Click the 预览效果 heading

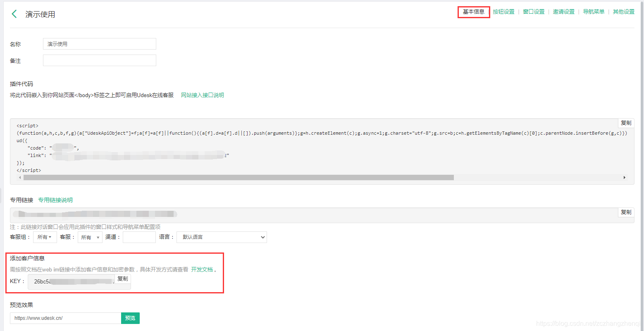(21, 305)
